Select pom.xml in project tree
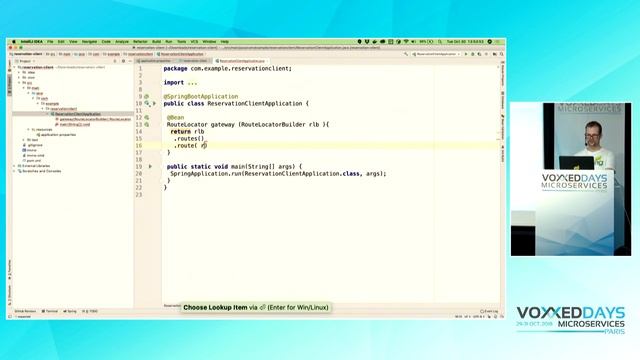The height and width of the screenshot is (360, 640). [31, 161]
